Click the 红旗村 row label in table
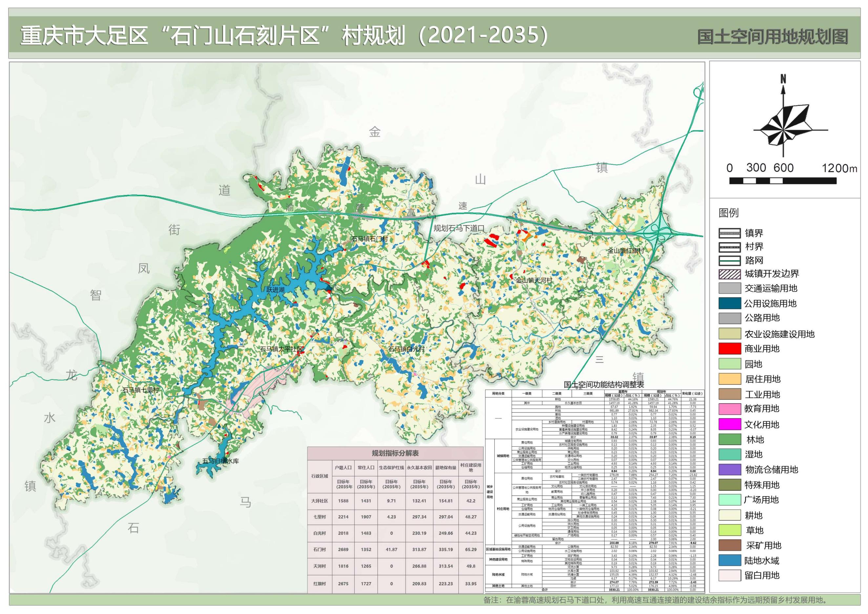 (x=320, y=584)
